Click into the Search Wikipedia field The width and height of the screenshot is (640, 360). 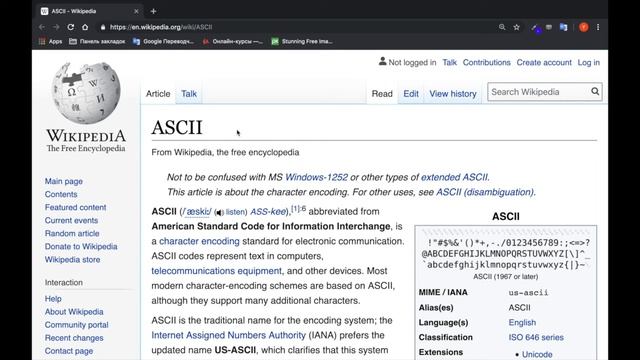tap(539, 92)
